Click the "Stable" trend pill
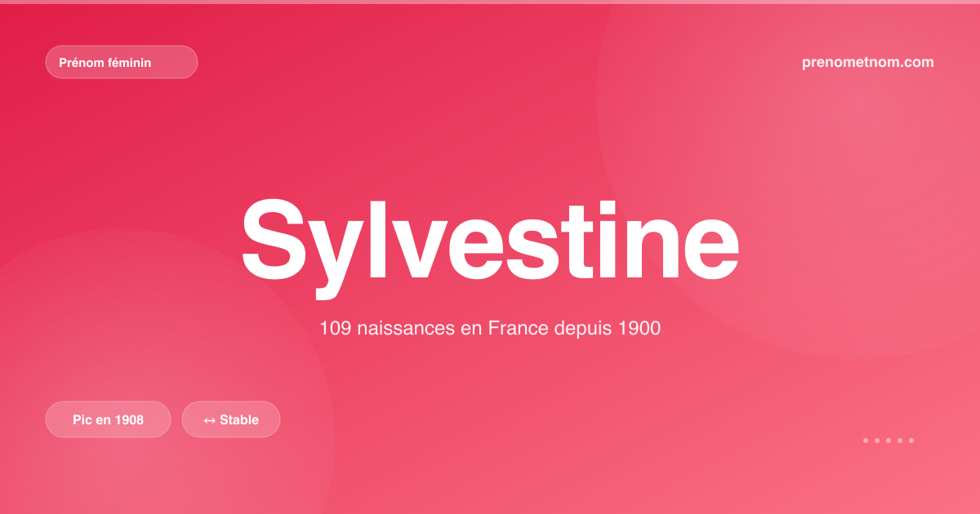980x514 pixels. [x=231, y=419]
